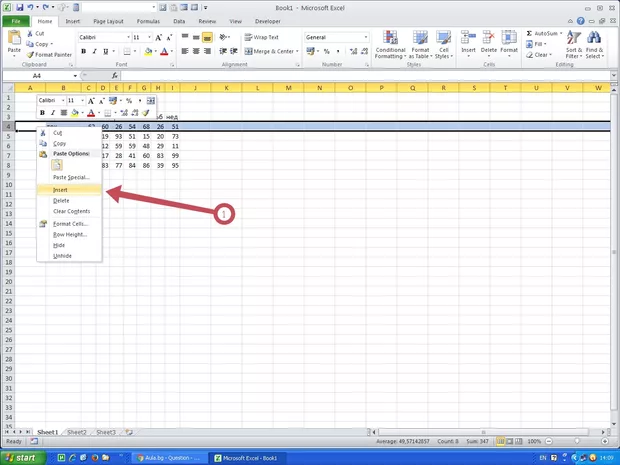Screen dimensions: 620x465
Task: Click the ribbon Increase Decimal icon
Action: (353, 51)
